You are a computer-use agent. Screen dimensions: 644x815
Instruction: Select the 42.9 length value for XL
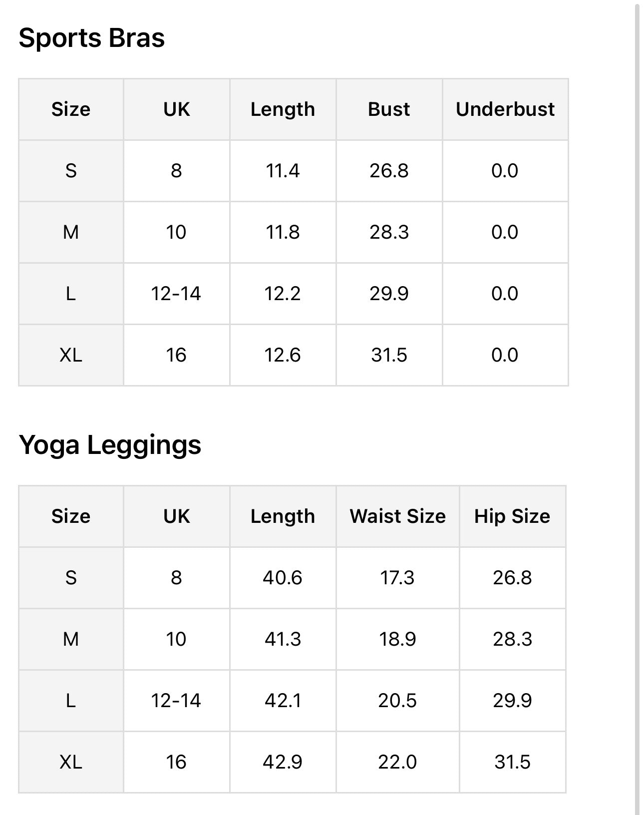pyautogui.click(x=283, y=762)
